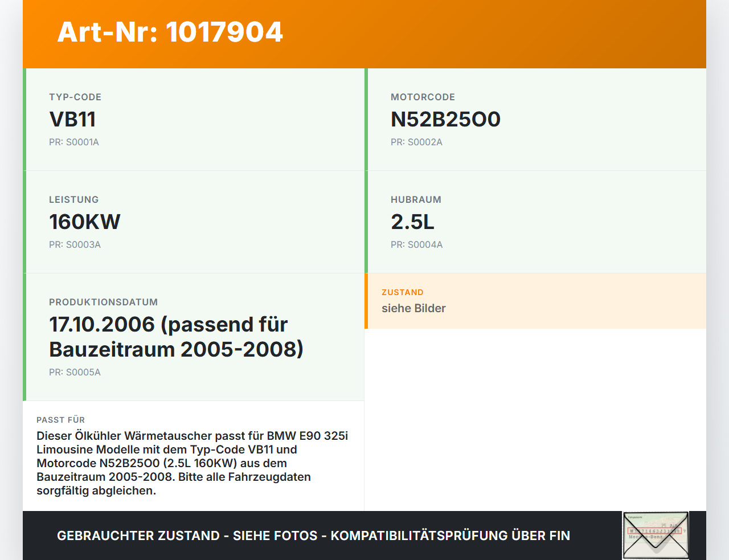Click the LEISTUNG 160KW card
The image size is (729, 560).
pyautogui.click(x=194, y=222)
